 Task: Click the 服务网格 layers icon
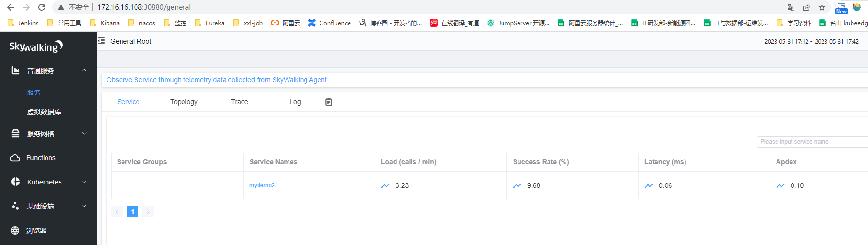coord(15,134)
